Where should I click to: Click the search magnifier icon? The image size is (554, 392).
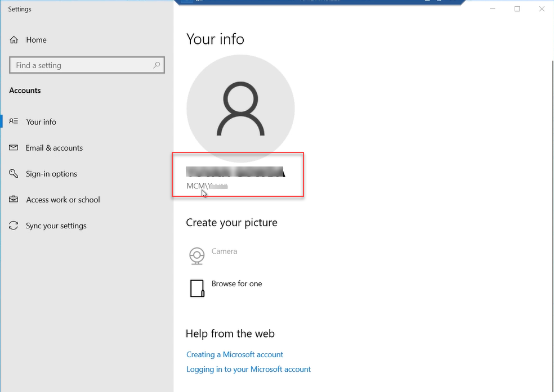[157, 65]
